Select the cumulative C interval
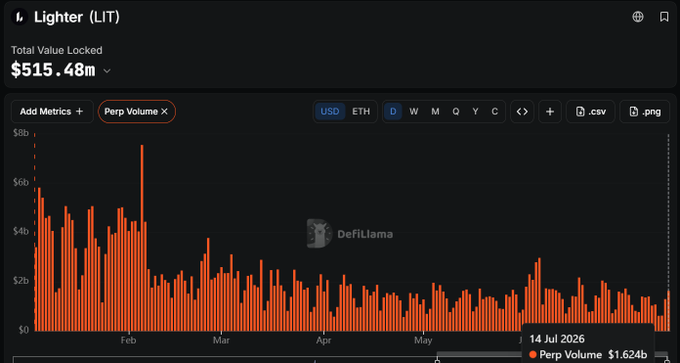Image resolution: width=680 pixels, height=363 pixels. 494,111
